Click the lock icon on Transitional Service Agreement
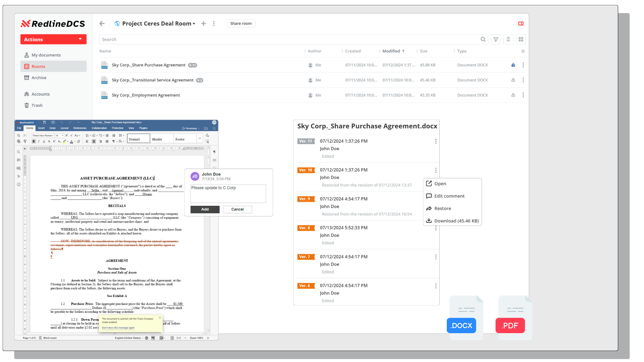The height and width of the screenshot is (362, 644). 513,80
